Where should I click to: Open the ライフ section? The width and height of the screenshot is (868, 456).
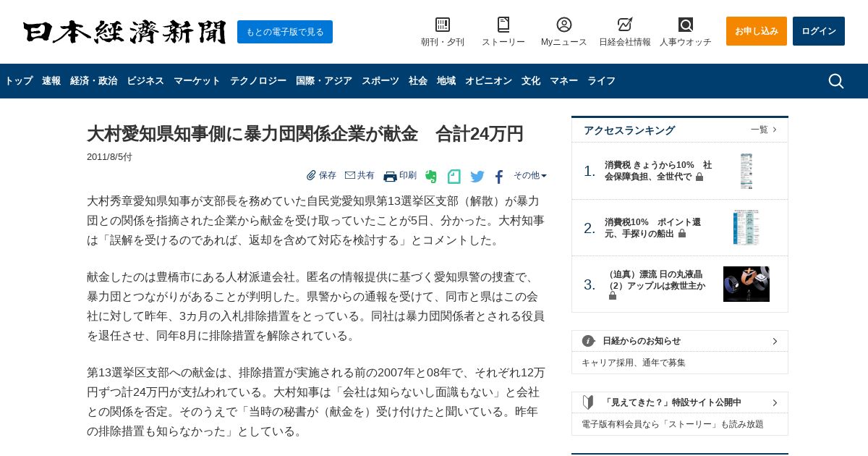[601, 81]
